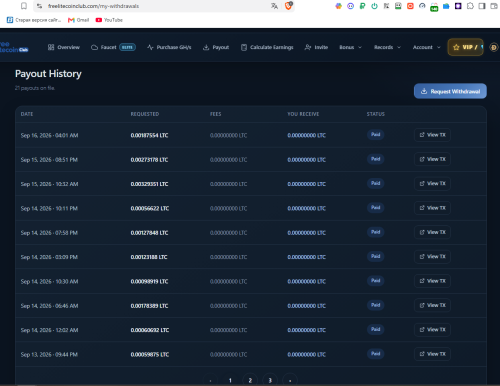Click the Payout History heading
The image size is (500, 386).
(48, 74)
